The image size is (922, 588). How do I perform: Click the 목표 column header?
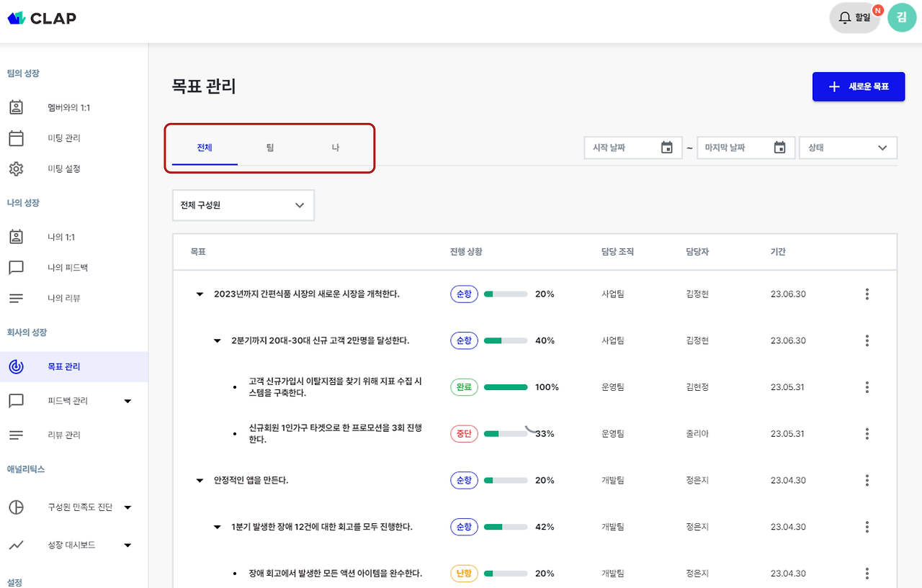pyautogui.click(x=198, y=252)
